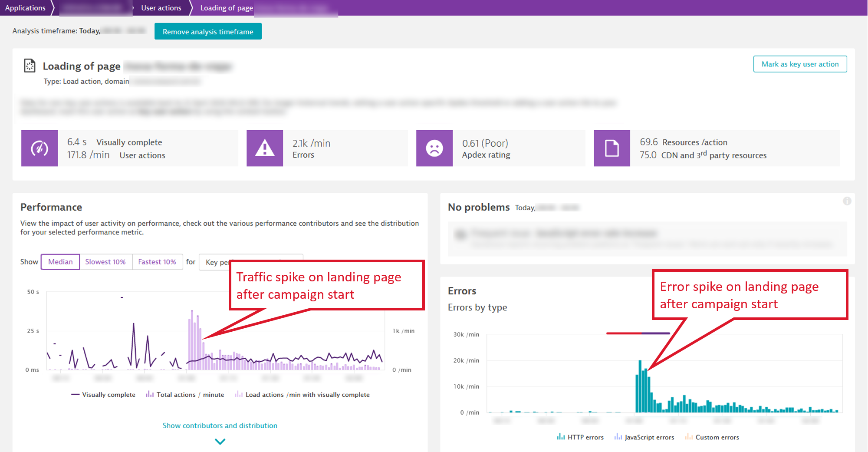Toggle HTTP errors legend icon

(x=561, y=437)
